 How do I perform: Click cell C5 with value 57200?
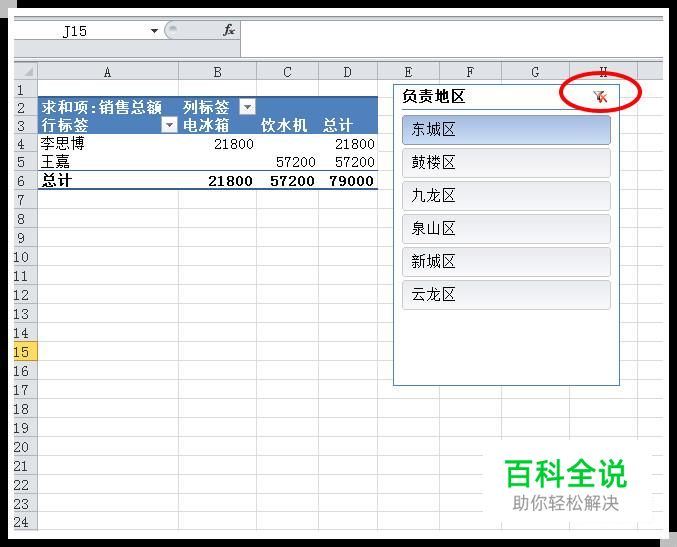pos(288,161)
